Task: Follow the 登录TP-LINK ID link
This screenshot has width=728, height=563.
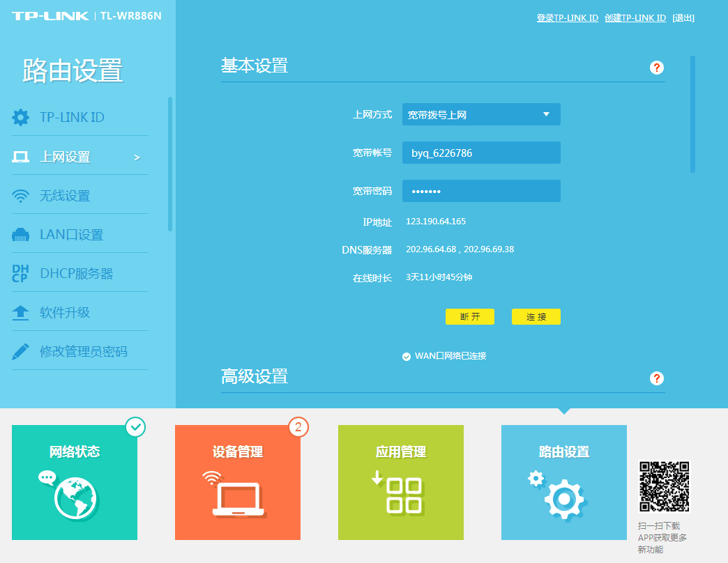Action: (x=567, y=18)
